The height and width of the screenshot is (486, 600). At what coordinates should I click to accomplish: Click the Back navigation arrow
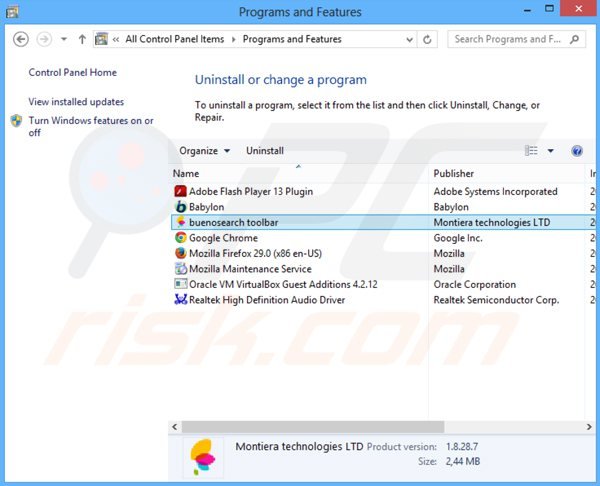point(21,39)
